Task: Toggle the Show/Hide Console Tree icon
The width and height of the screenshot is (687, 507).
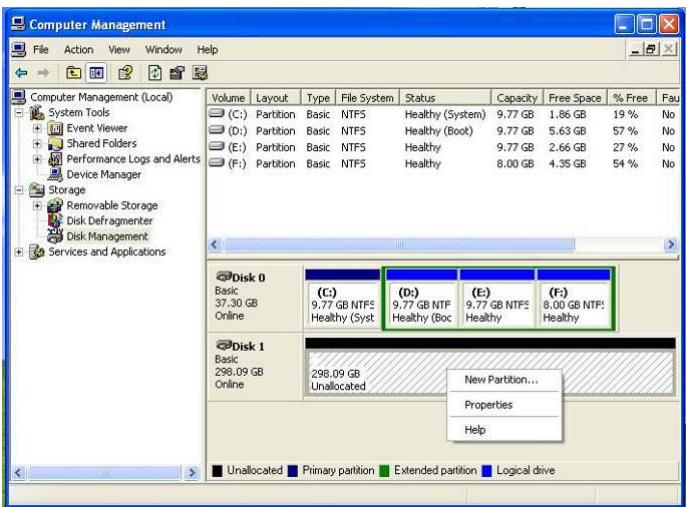Action: 96,73
